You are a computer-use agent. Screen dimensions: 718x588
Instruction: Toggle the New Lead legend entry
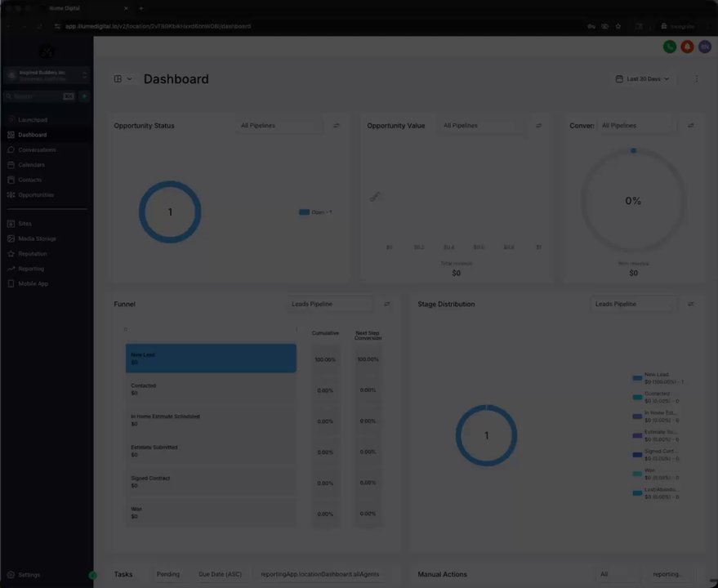658,378
